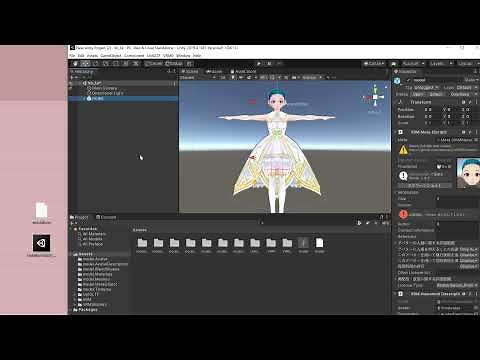Click the prefab Open button

[x=418, y=94]
